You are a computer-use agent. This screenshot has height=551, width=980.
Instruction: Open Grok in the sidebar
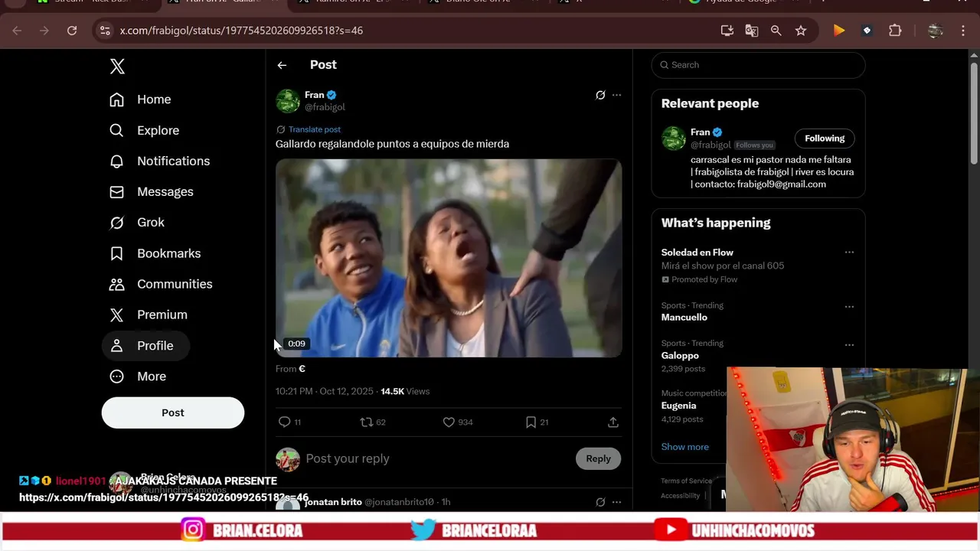(136, 222)
